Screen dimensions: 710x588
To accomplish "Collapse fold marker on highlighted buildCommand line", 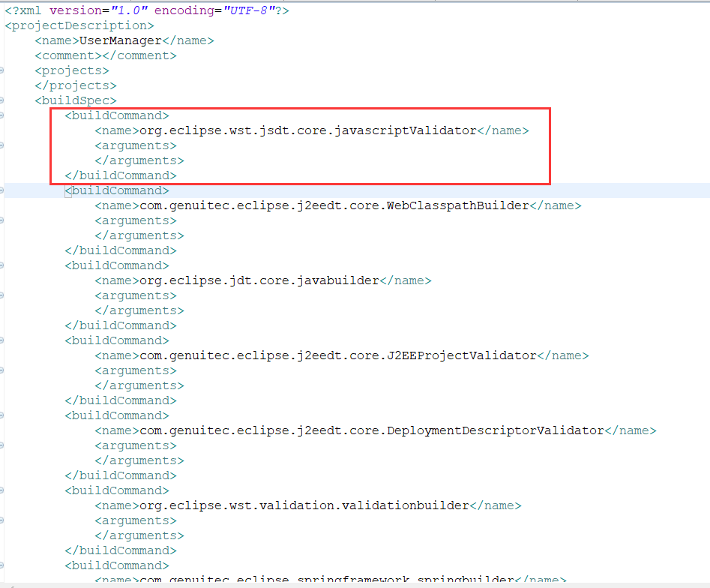I will coord(1,190).
